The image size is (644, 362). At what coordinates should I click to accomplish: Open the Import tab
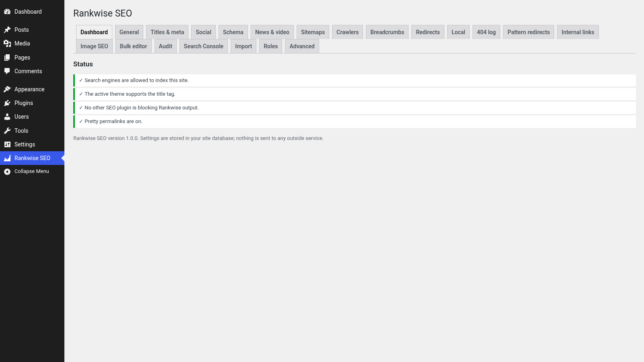tap(244, 46)
